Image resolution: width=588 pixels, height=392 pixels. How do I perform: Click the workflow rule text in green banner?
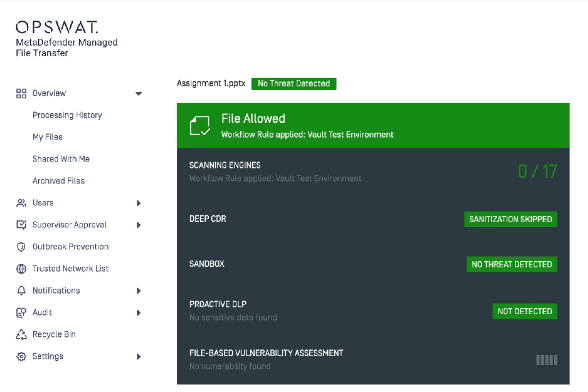click(307, 135)
